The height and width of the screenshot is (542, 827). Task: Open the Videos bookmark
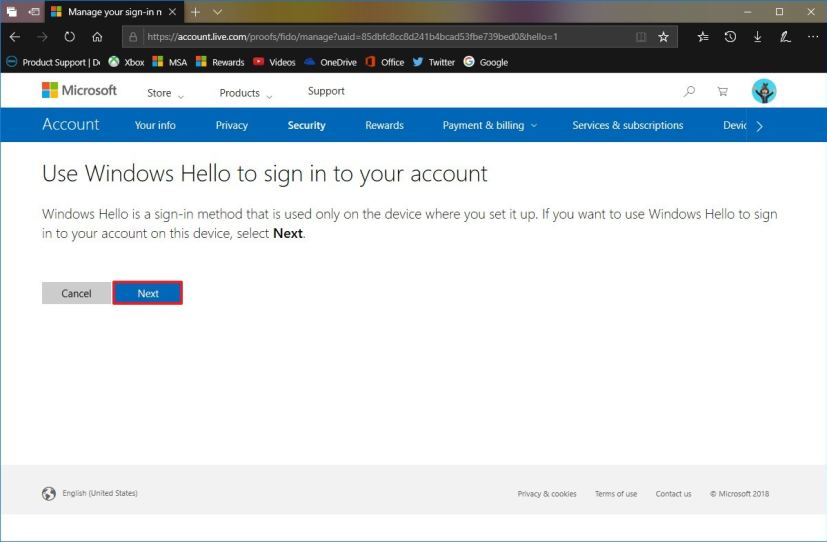point(274,62)
